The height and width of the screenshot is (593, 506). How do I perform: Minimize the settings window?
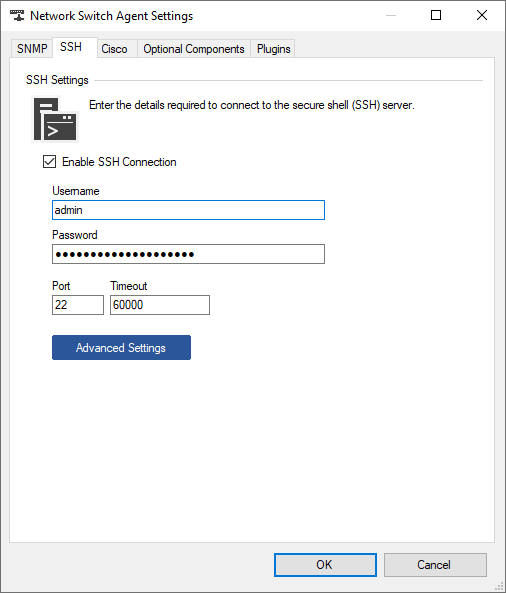coord(391,16)
